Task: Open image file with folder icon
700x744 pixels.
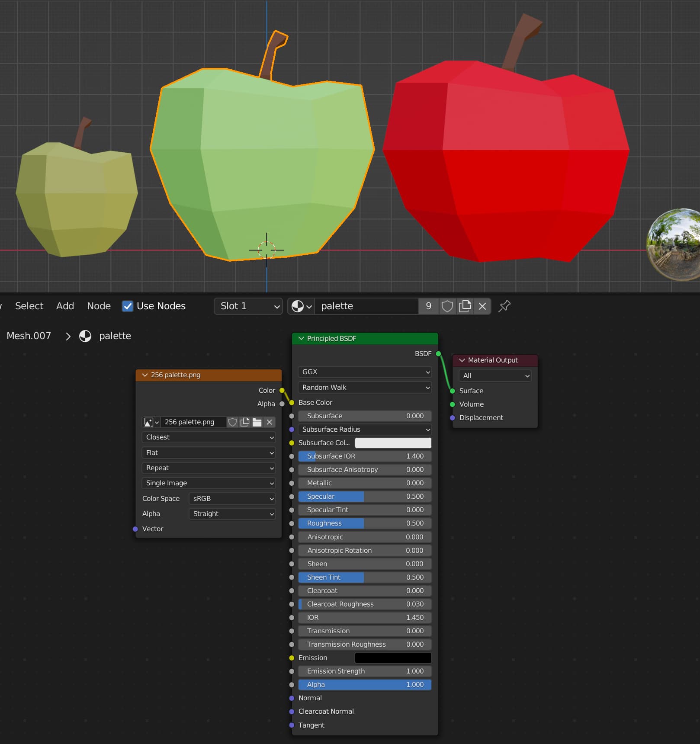Action: tap(257, 422)
